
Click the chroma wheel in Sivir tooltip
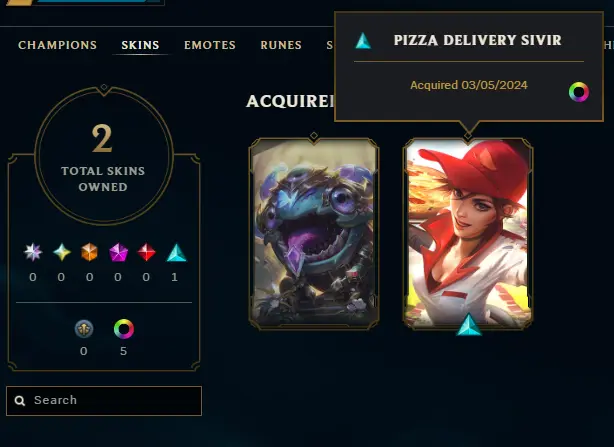pyautogui.click(x=579, y=92)
